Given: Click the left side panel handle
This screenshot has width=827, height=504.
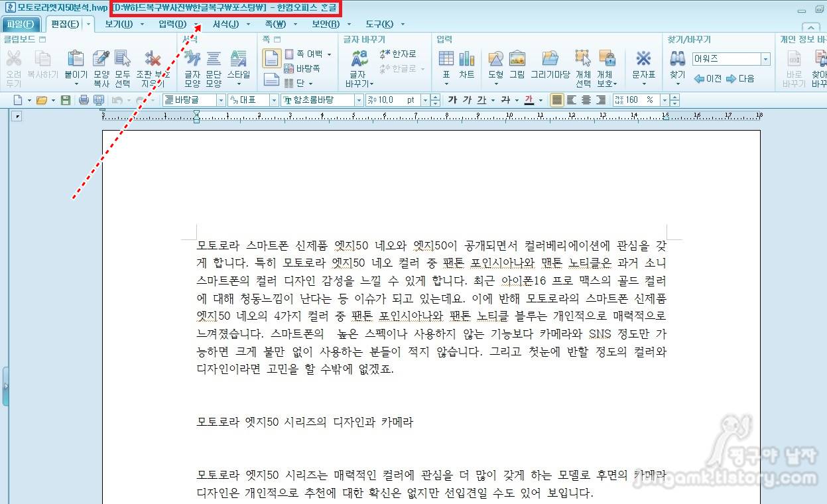Looking at the screenshot, I should (x=5, y=385).
